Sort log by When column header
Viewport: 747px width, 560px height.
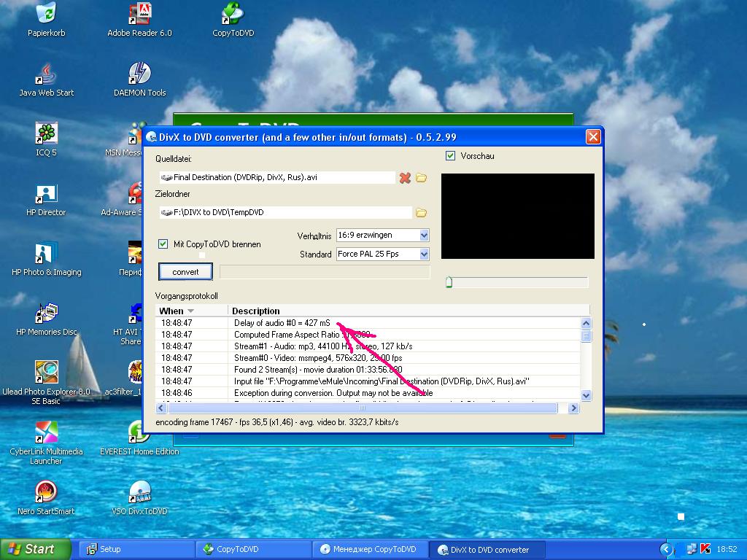[192, 311]
